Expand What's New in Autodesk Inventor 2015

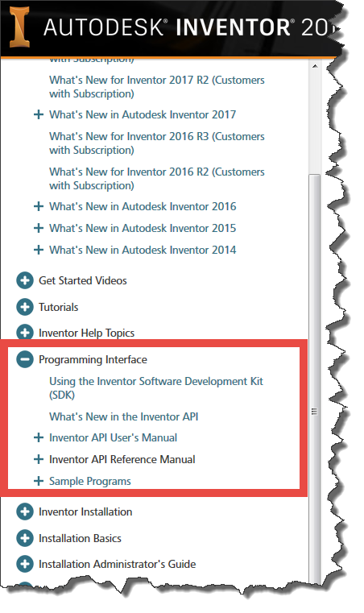click(x=39, y=228)
